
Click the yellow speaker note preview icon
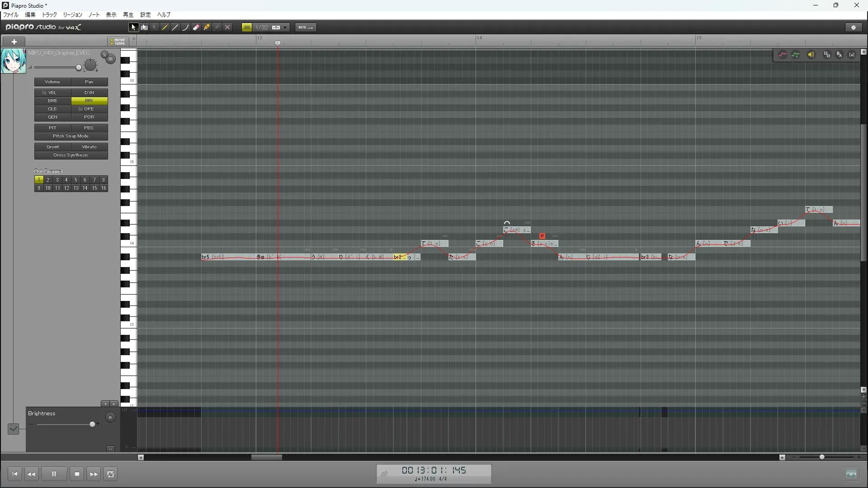tap(811, 55)
